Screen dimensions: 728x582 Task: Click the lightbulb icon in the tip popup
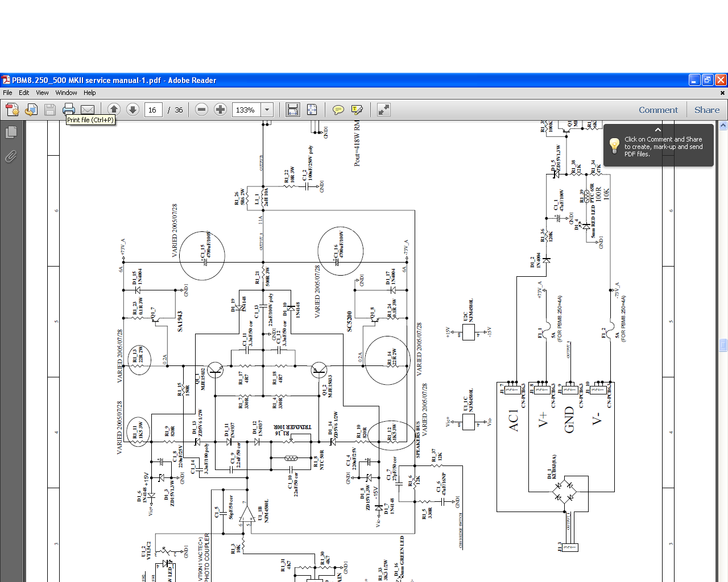point(614,145)
